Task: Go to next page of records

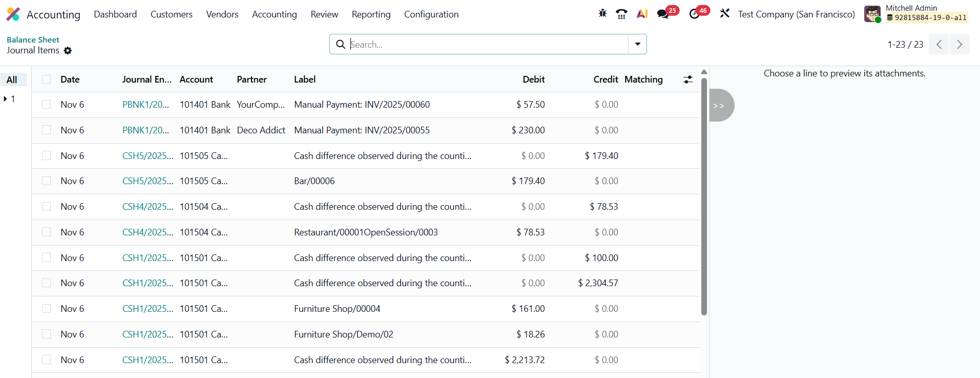Action: pyautogui.click(x=959, y=45)
